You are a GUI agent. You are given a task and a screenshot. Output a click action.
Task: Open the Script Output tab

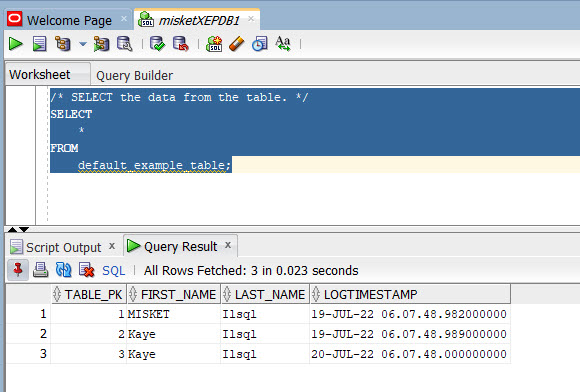(63, 247)
